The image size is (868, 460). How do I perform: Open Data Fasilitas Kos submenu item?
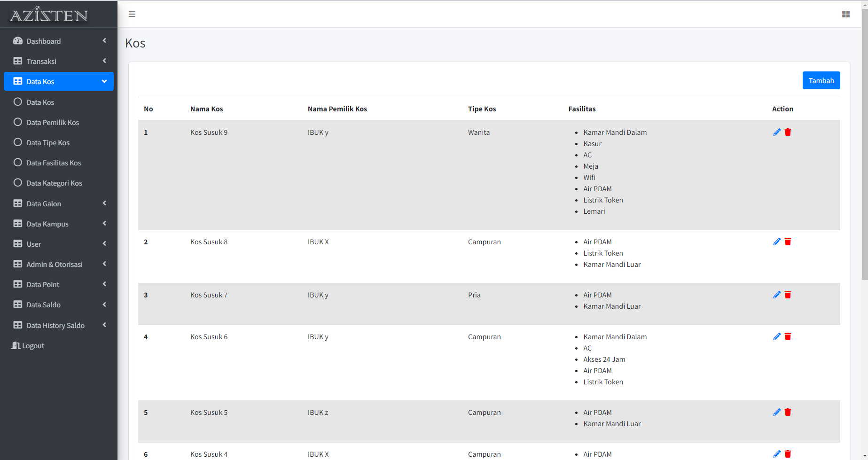point(54,163)
